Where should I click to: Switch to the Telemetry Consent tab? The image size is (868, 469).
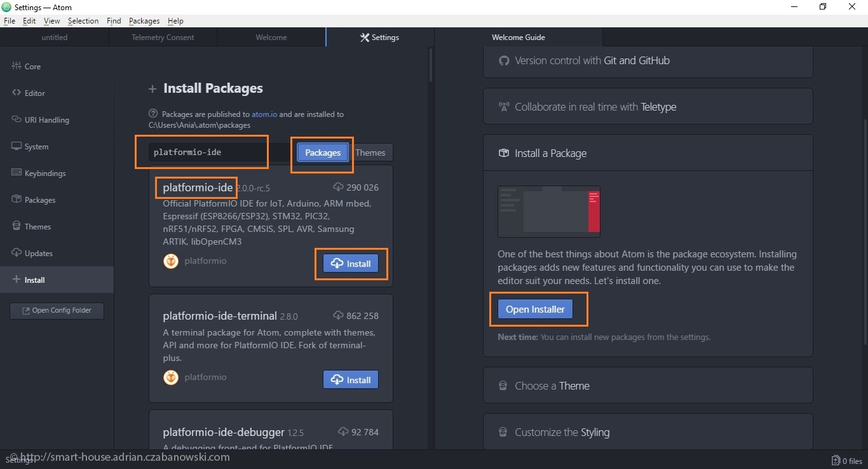pos(163,37)
